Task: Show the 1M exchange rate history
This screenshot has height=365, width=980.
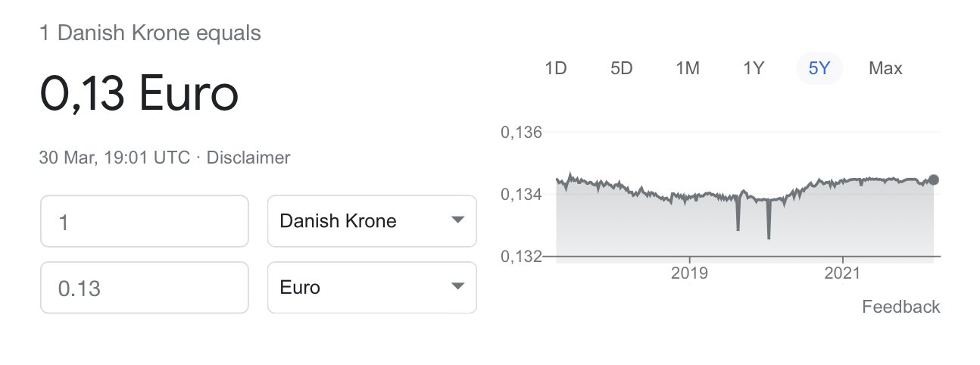Action: [687, 69]
